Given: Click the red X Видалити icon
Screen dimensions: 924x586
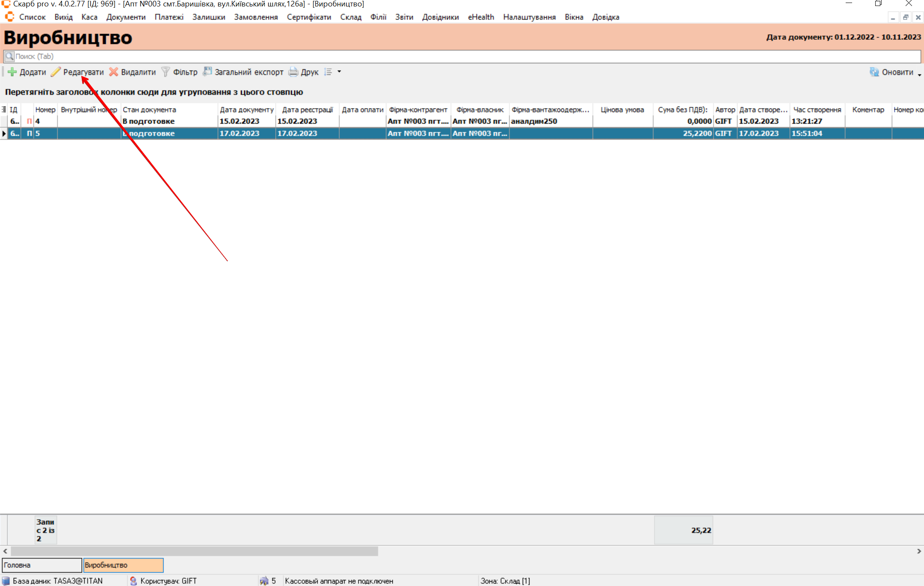Looking at the screenshot, I should (113, 72).
